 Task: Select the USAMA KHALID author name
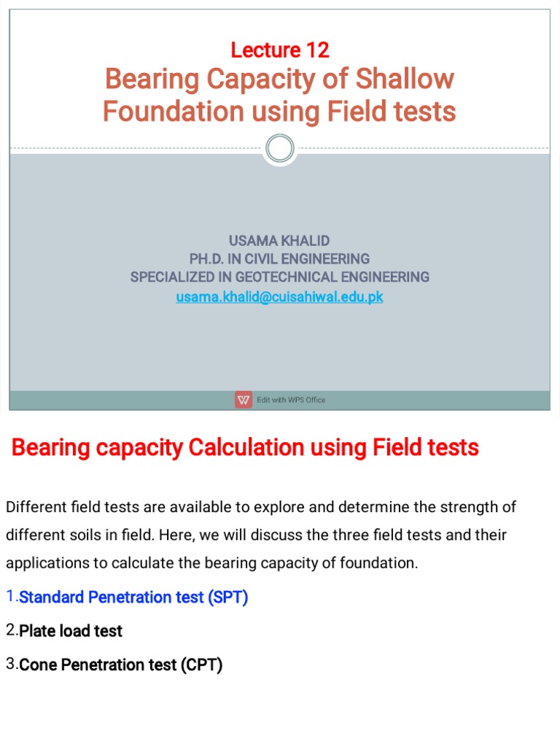(x=279, y=241)
